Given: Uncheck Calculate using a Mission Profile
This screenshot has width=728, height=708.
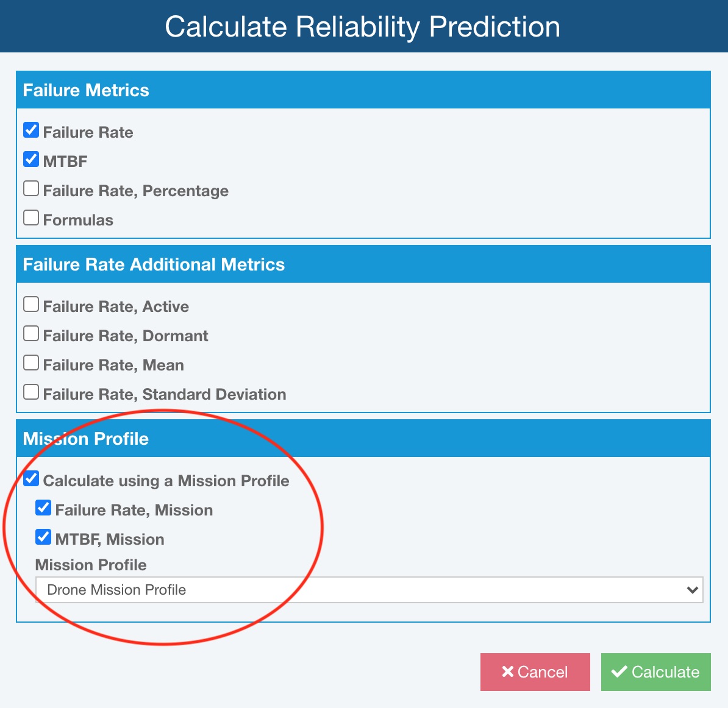Looking at the screenshot, I should [30, 478].
